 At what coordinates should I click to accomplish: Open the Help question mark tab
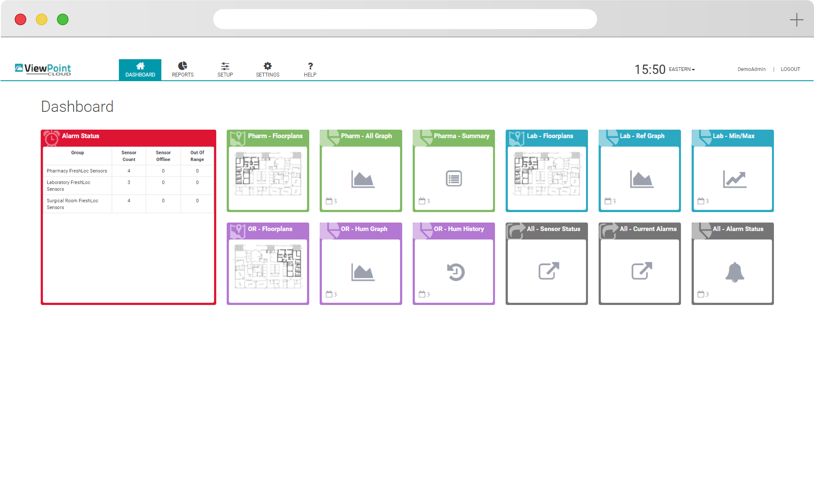[x=310, y=70]
